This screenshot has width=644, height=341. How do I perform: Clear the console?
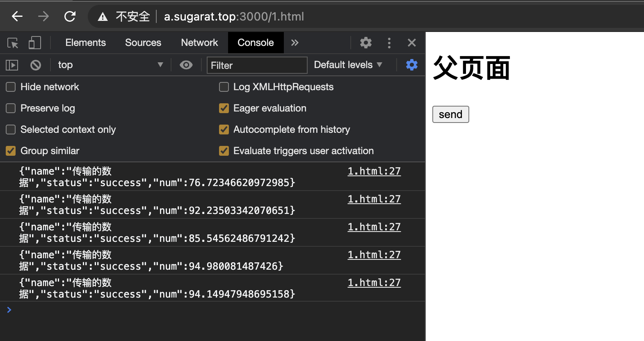pyautogui.click(x=36, y=65)
